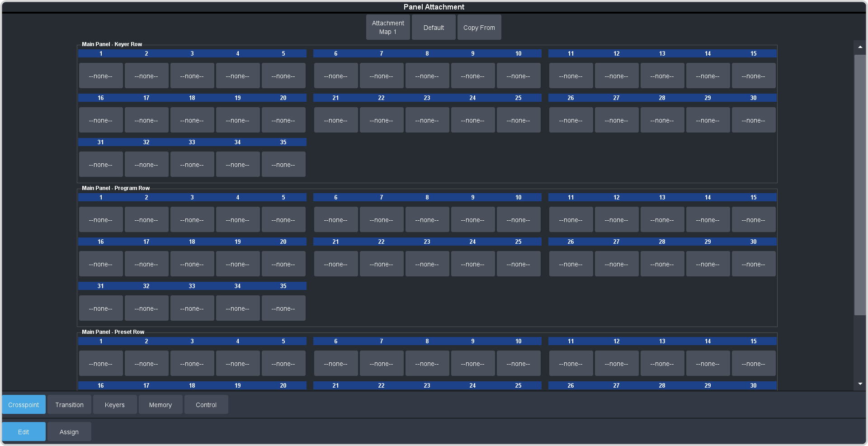868x446 pixels.
Task: Open the Memory tab
Action: (x=160, y=404)
